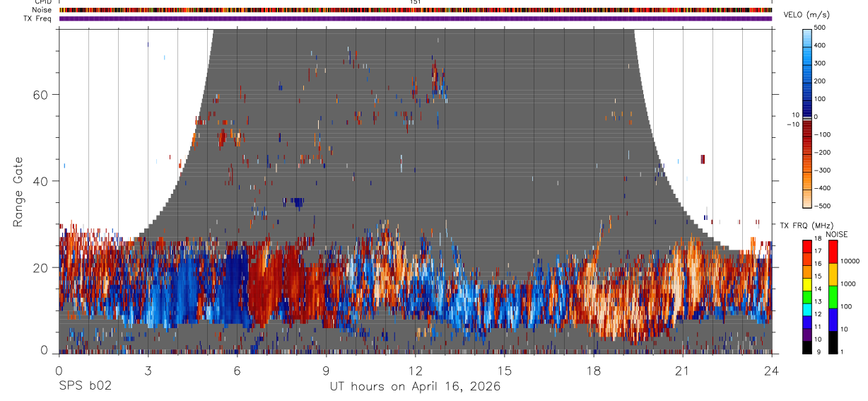Click the "Range Gate" y-axis title
868x401 pixels.
point(17,192)
